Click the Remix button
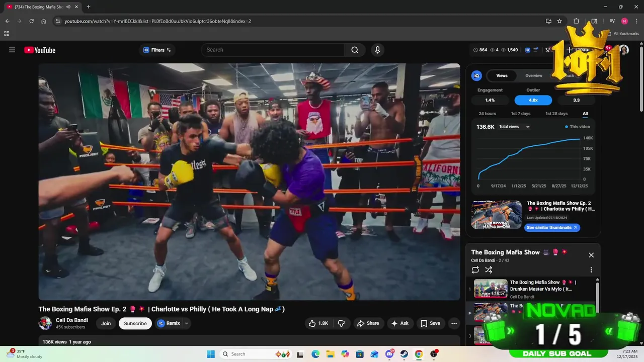The image size is (644, 362). (x=169, y=323)
